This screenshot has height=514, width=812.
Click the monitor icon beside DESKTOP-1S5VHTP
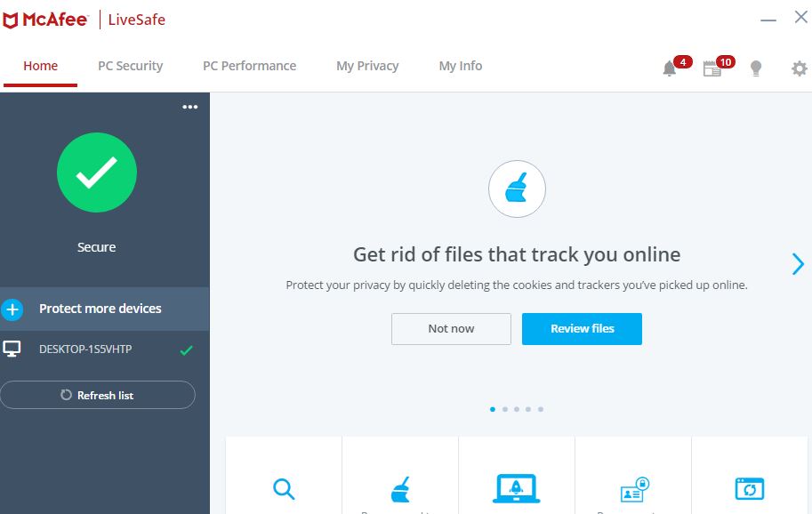12,349
